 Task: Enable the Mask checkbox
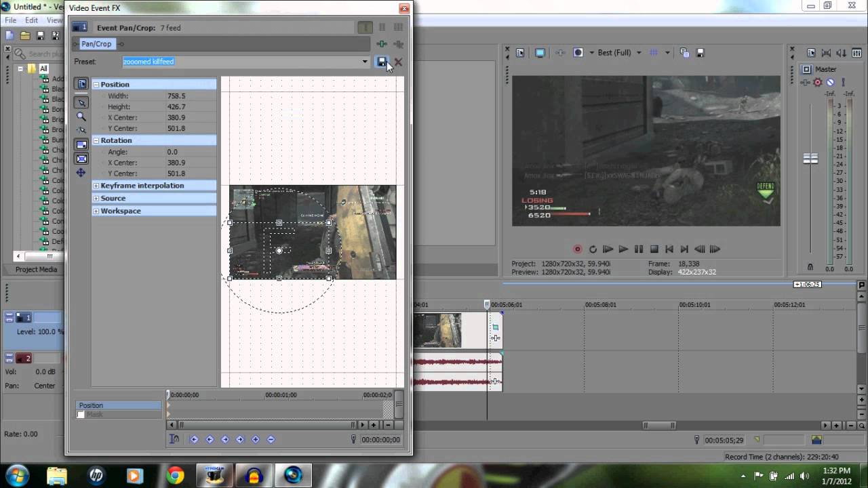(x=81, y=414)
